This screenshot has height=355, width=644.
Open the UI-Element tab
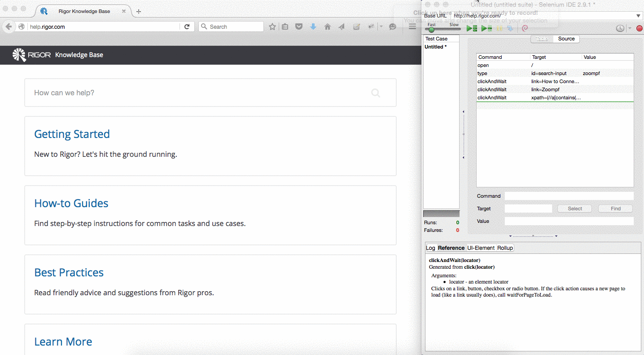coord(481,248)
